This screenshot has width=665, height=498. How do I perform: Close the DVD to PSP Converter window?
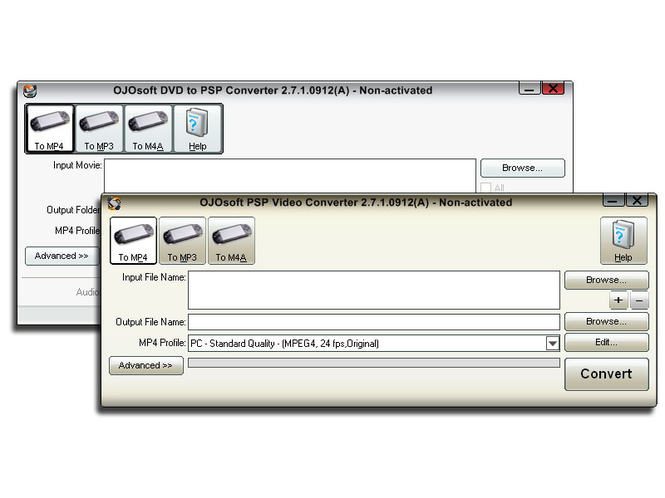pyautogui.click(x=553, y=88)
